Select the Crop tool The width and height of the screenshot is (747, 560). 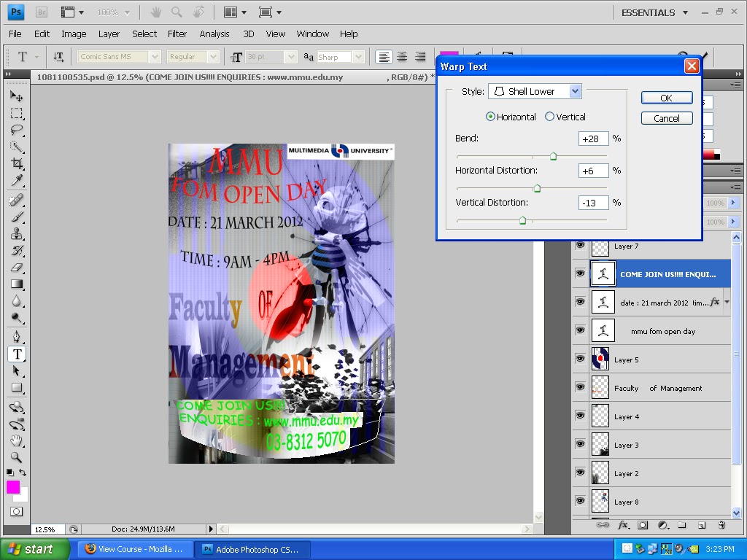tap(17, 163)
